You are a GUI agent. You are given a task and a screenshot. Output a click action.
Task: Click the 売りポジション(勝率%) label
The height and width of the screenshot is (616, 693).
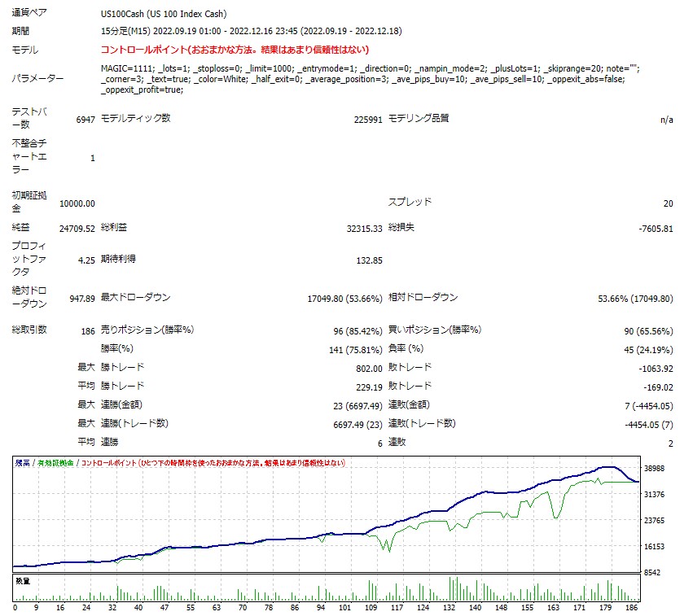[x=147, y=330]
